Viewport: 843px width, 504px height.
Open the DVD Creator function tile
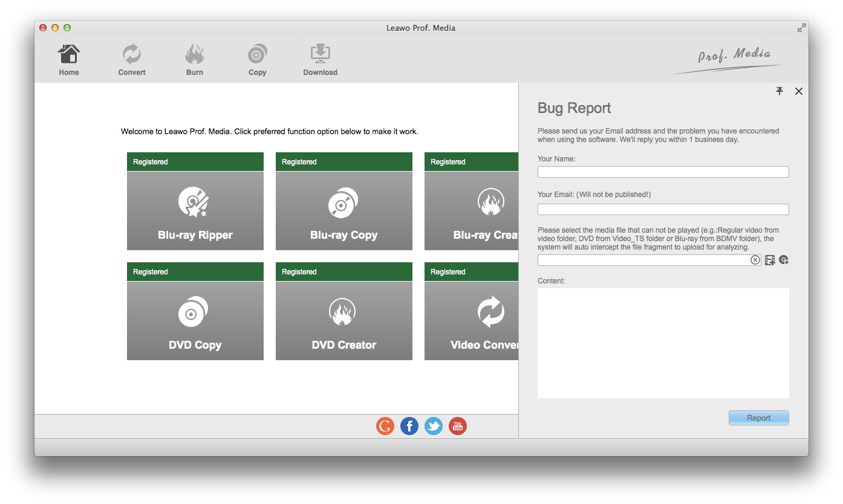[x=344, y=320]
